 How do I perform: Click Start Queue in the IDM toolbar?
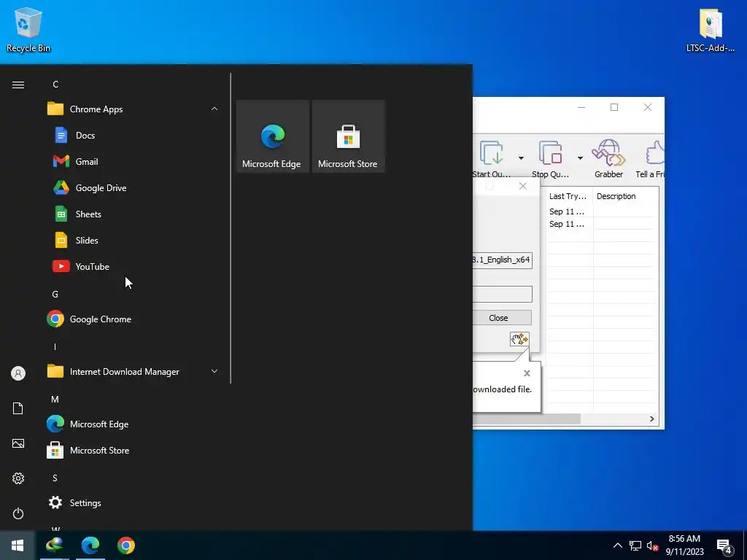click(x=492, y=159)
